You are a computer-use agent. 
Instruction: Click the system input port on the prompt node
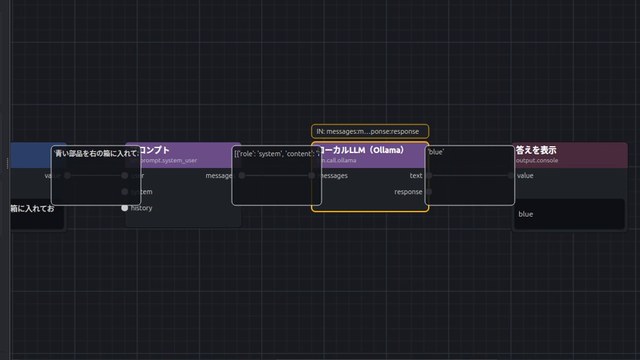[x=124, y=191]
